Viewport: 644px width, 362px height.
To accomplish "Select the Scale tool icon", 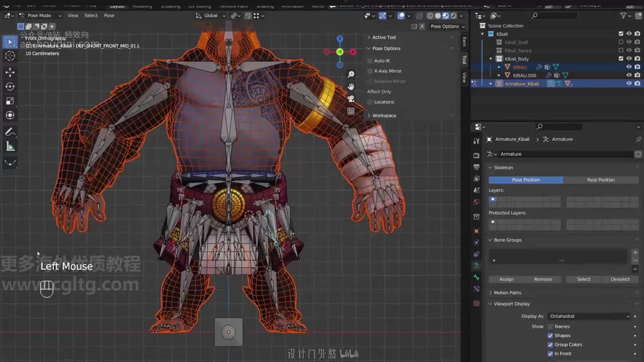I will coord(10,101).
